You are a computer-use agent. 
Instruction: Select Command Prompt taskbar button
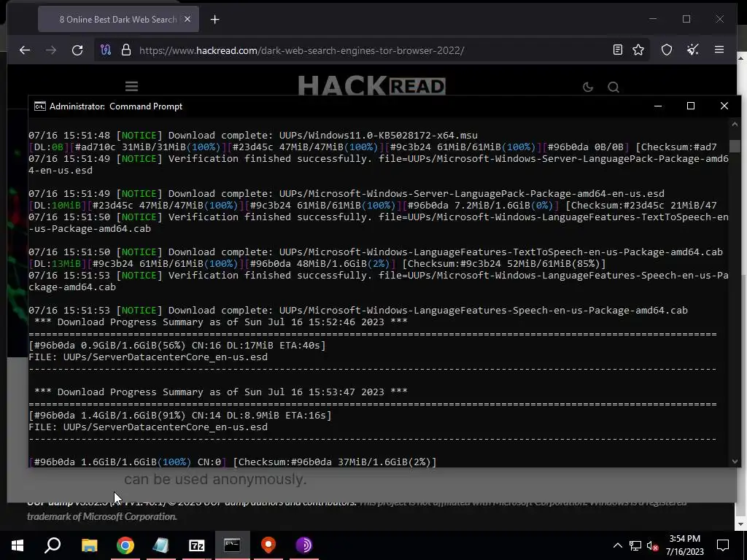[232, 545]
